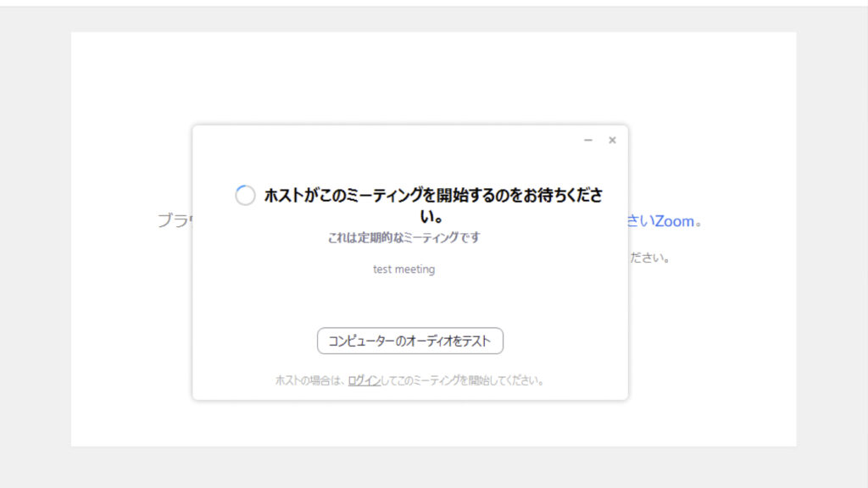
Task: Click the これは定期的なミーティングです subtitle text
Action: 403,238
